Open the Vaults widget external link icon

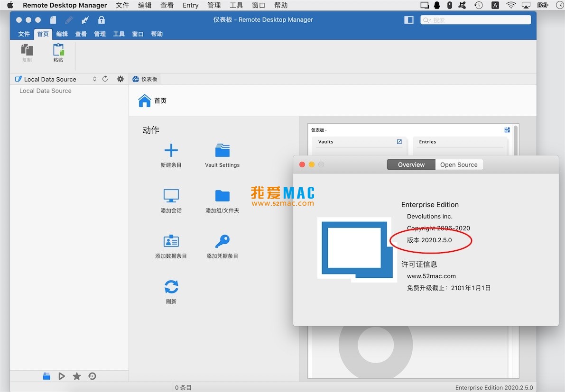click(399, 142)
